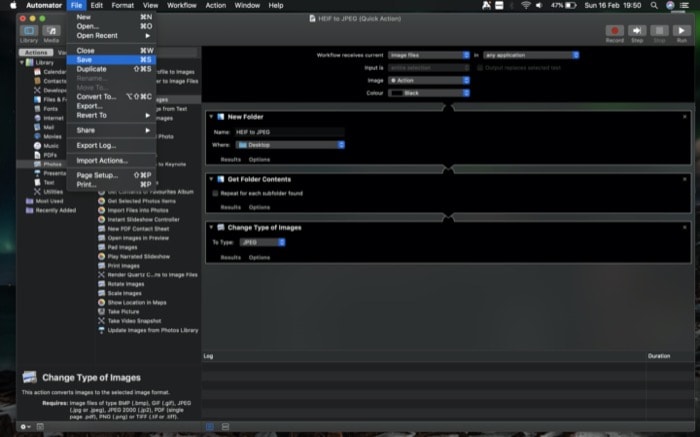Click the Library toolbar icon
Viewport: 700px width, 437px height.
pyautogui.click(x=29, y=31)
